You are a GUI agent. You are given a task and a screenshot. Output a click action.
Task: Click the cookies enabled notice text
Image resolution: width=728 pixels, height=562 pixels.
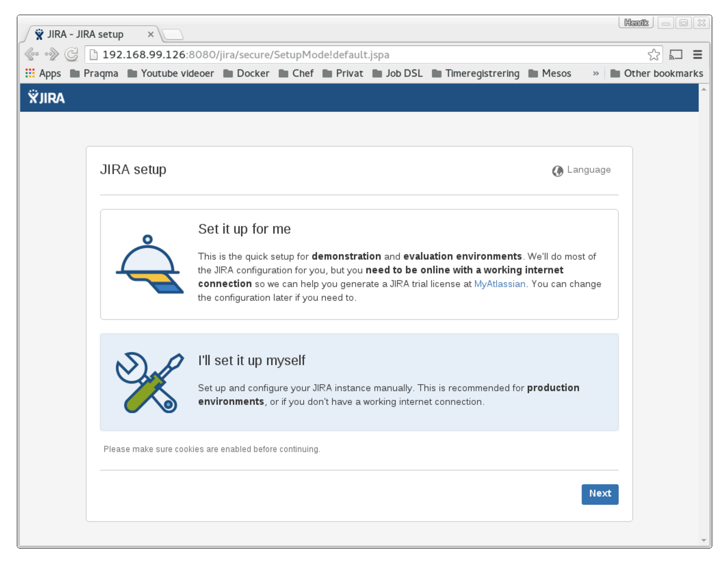pyautogui.click(x=212, y=449)
